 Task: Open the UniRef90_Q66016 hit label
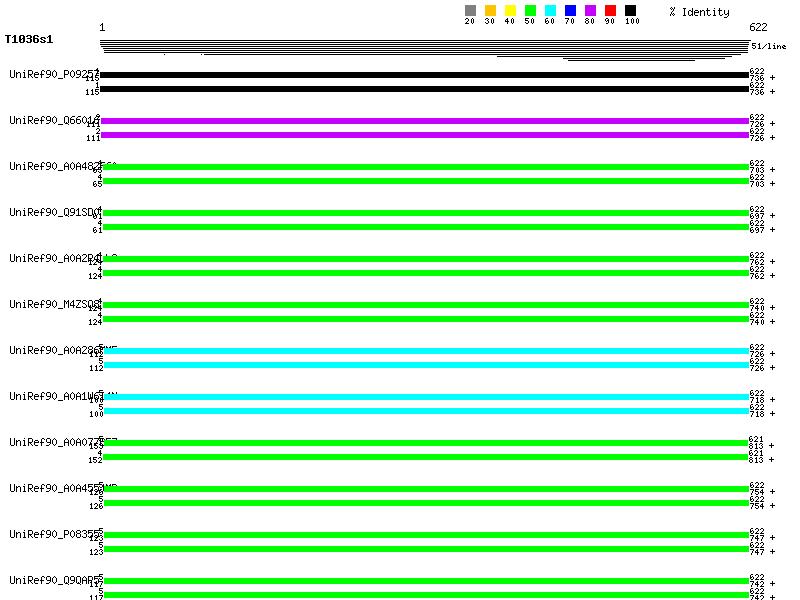tap(52, 120)
